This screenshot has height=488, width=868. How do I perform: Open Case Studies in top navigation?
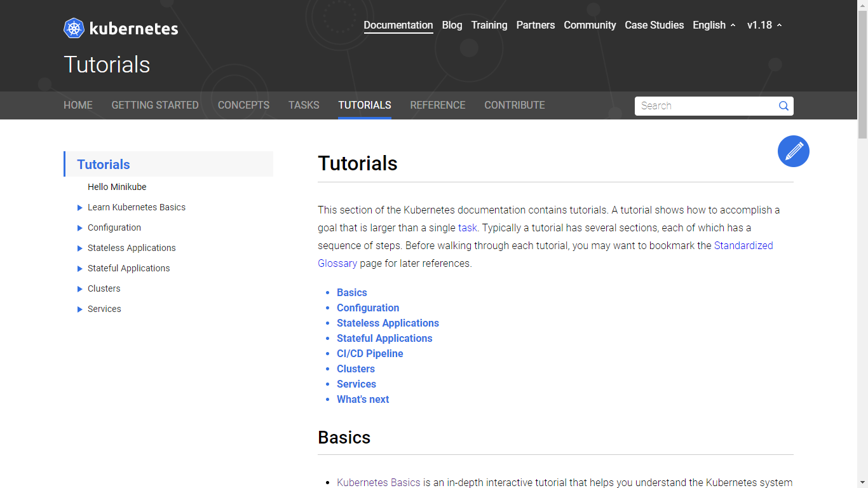[654, 25]
